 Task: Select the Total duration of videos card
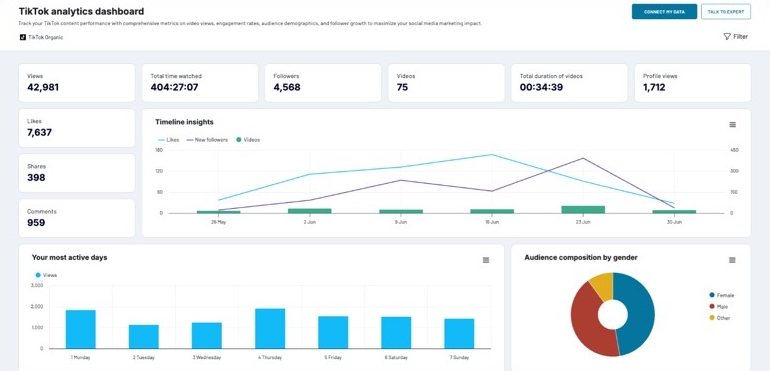(570, 83)
